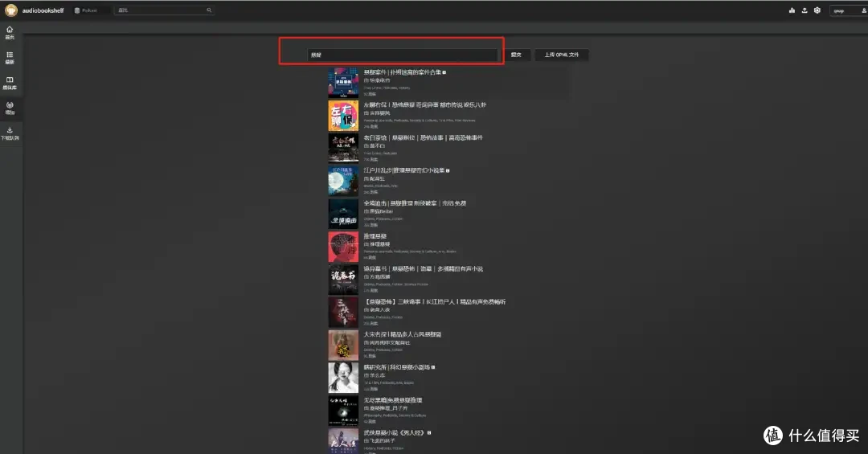868x454 pixels.
Task: Click the magnifier icon in top search
Action: [x=209, y=10]
